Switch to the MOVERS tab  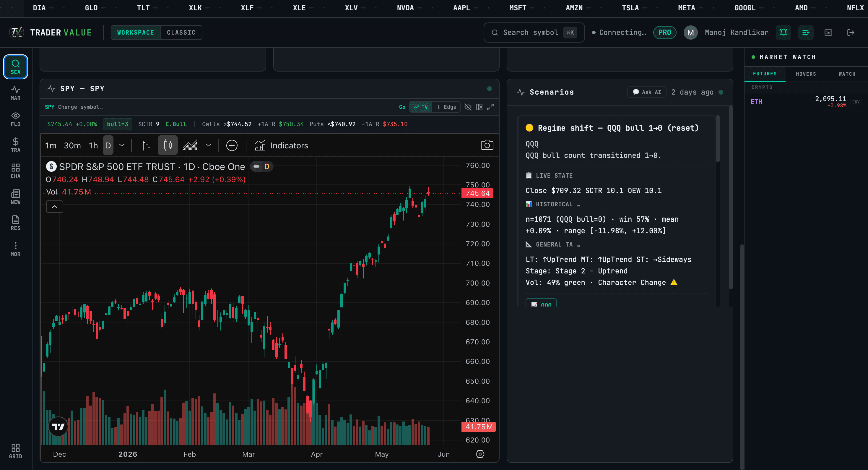[x=806, y=74]
